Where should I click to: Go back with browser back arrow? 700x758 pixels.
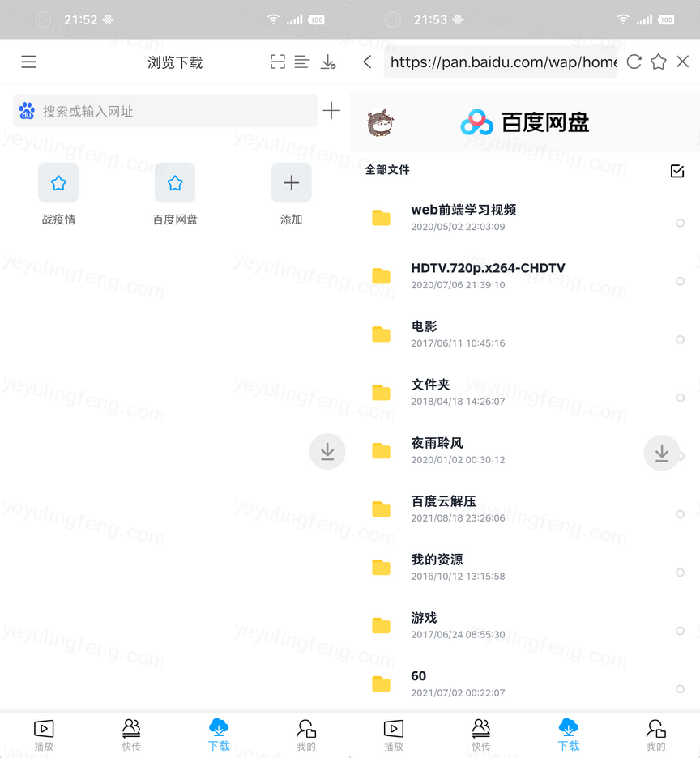(x=368, y=62)
